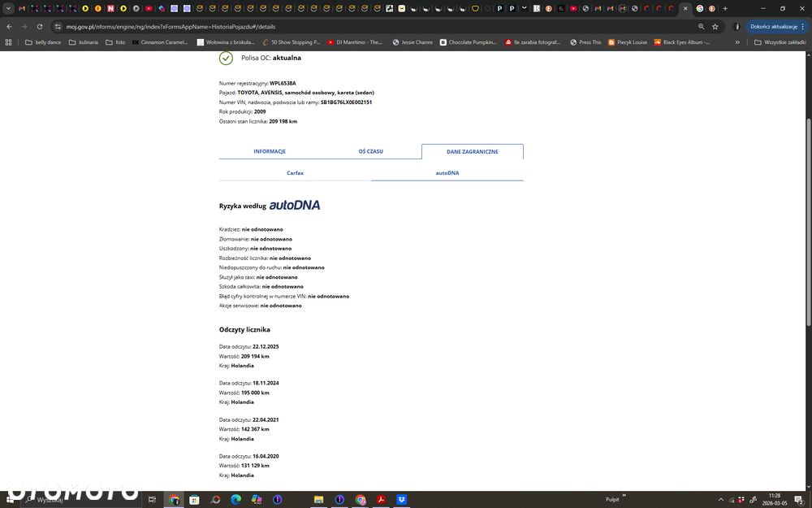
Task: Open the belly dance bookmark folder
Action: click(43, 42)
